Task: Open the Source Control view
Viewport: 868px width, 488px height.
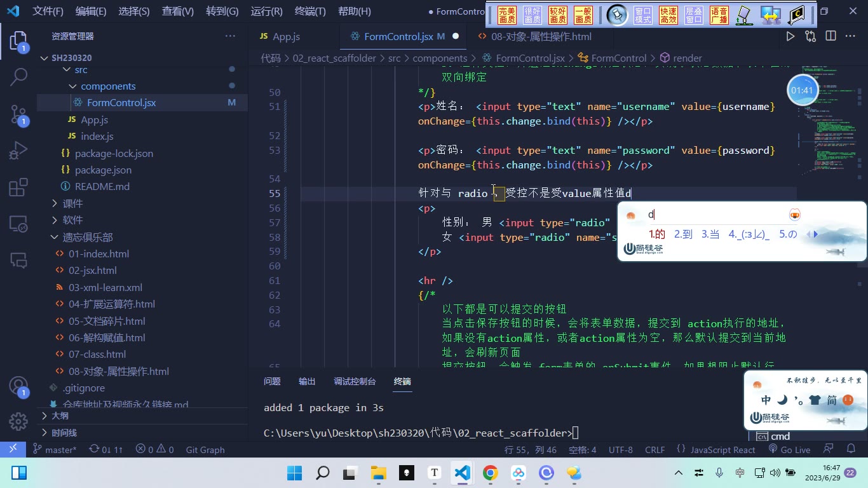Action: tap(18, 115)
